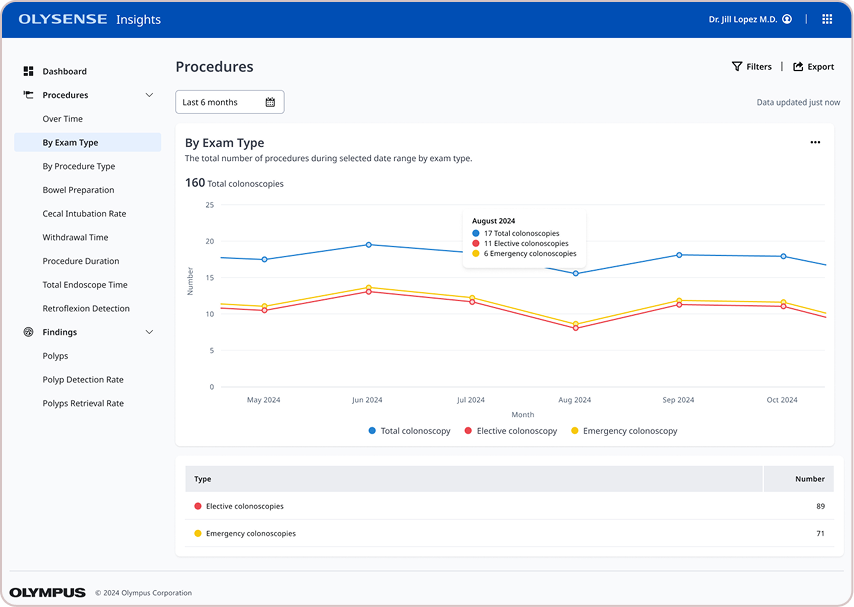Click the Export button

click(813, 66)
